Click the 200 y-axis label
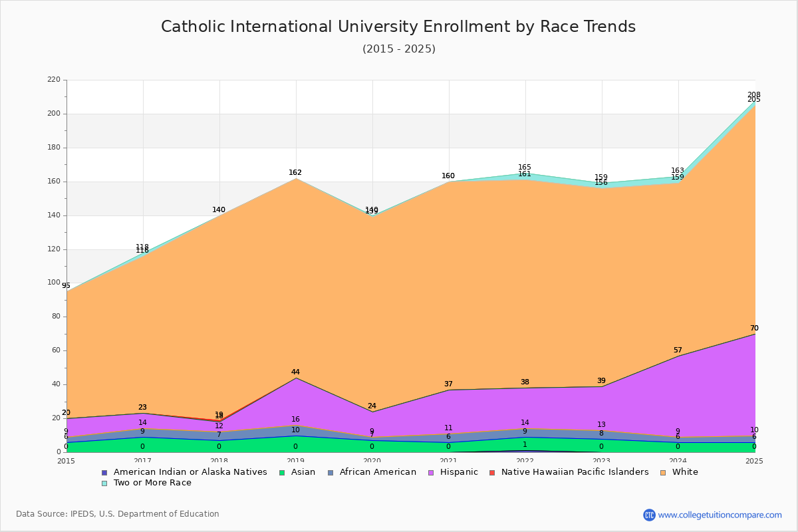 click(53, 114)
